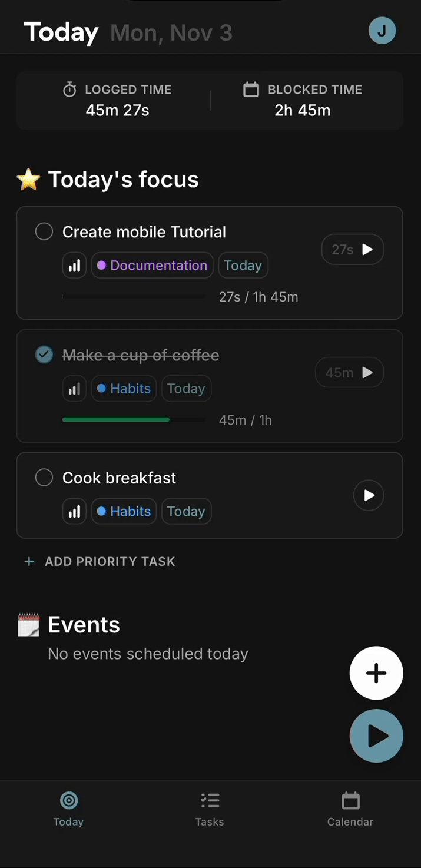Image resolution: width=421 pixels, height=868 pixels.
Task: Open the Documentation tag on the tutorial task
Action: point(152,265)
